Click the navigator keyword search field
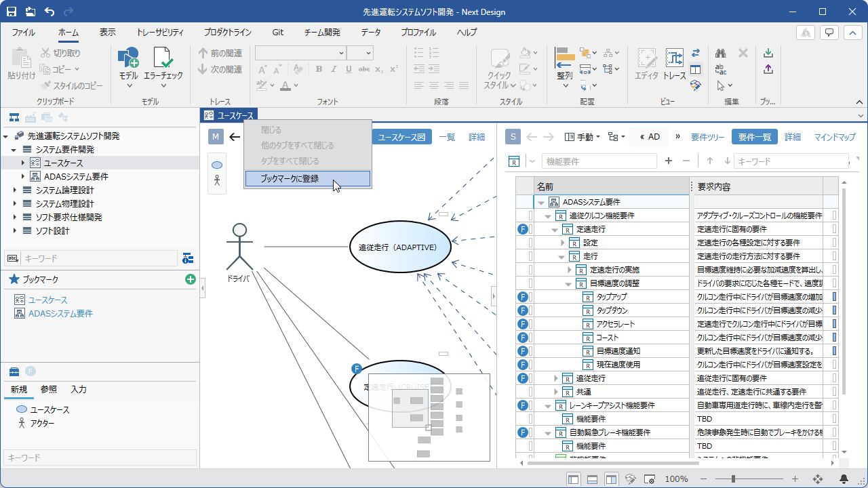Viewport: 868px width, 488px height. tap(98, 258)
